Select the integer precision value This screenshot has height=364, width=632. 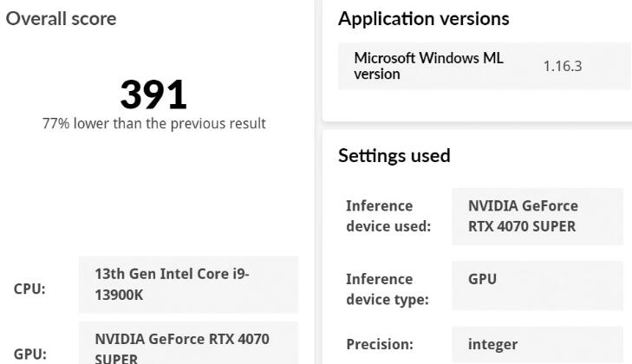[x=538, y=344]
